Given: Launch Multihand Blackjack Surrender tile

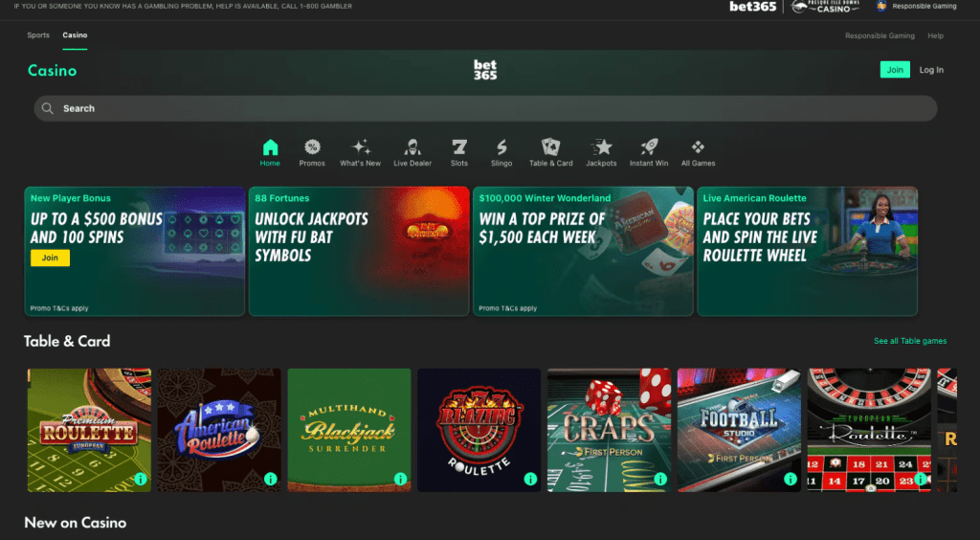Looking at the screenshot, I should (x=349, y=430).
